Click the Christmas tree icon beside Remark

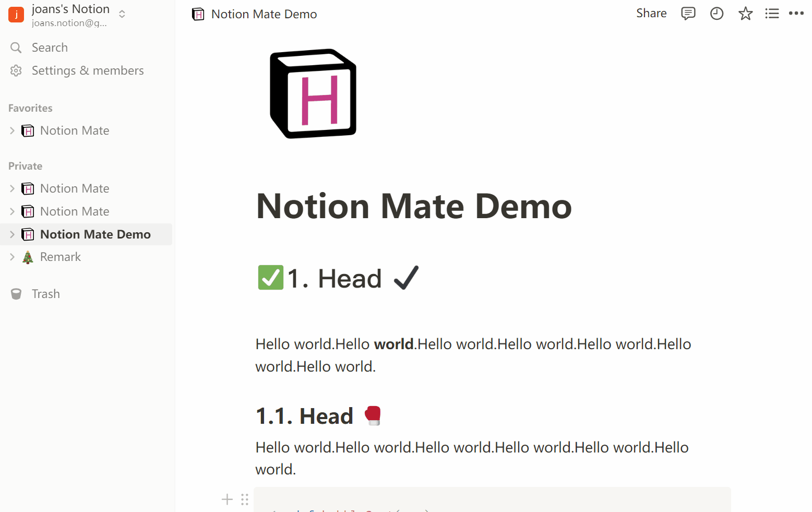[28, 257]
